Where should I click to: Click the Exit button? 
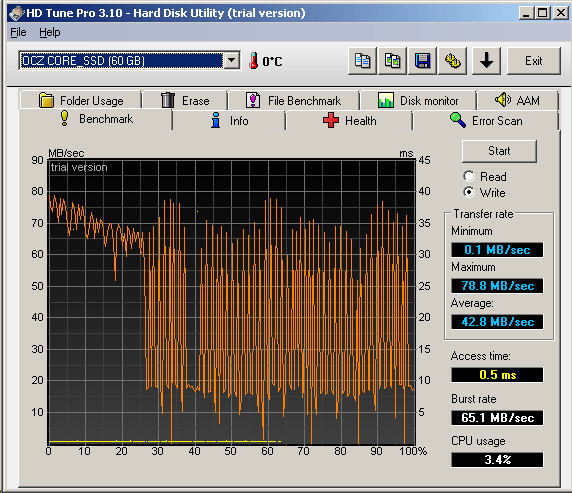[534, 61]
